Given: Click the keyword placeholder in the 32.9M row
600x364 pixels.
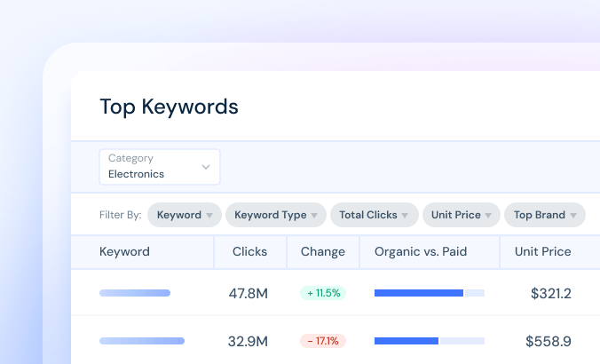Looking at the screenshot, I should [x=142, y=341].
